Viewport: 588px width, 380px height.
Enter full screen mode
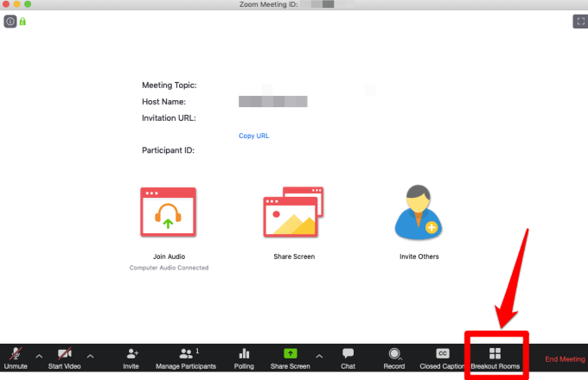click(579, 22)
